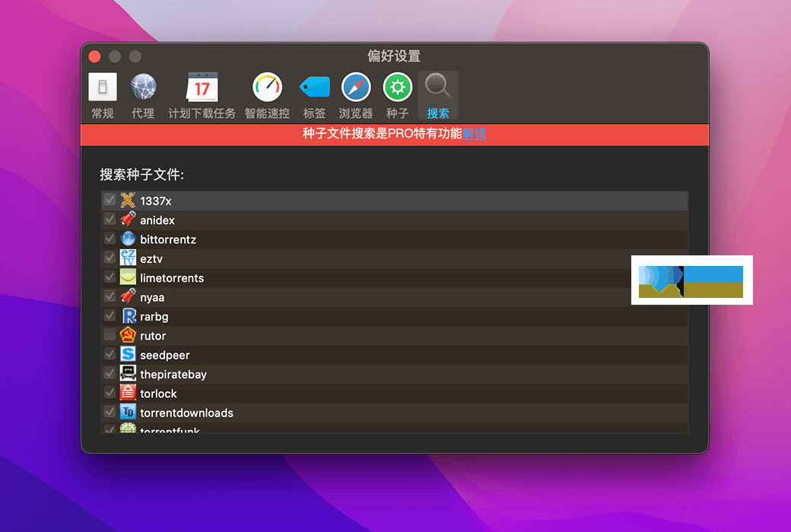The height and width of the screenshot is (532, 791).
Task: Click the bittorrentz blue globe icon
Action: point(128,239)
